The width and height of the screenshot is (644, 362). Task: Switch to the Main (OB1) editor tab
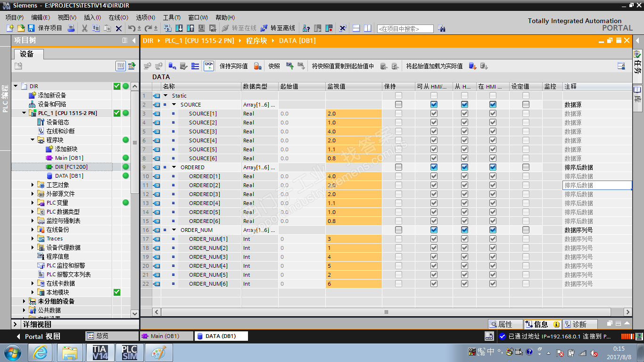tap(165, 336)
